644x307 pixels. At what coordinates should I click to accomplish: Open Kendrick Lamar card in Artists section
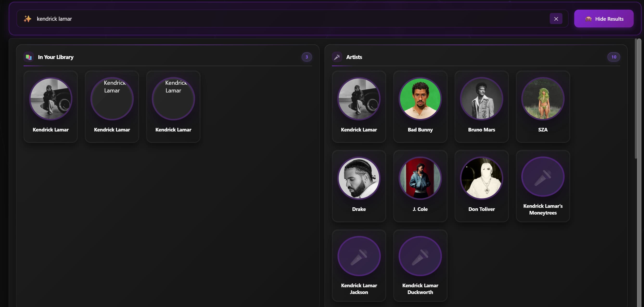(359, 107)
